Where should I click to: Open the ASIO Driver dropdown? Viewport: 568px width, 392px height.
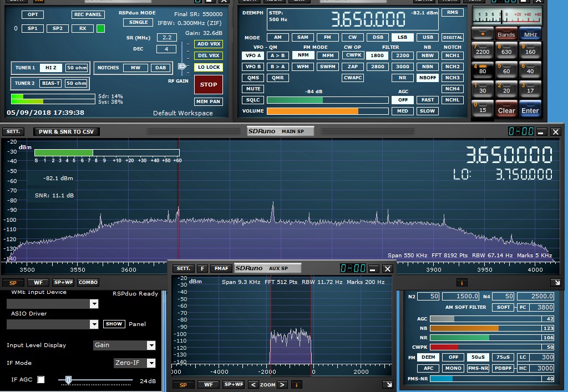click(x=94, y=324)
